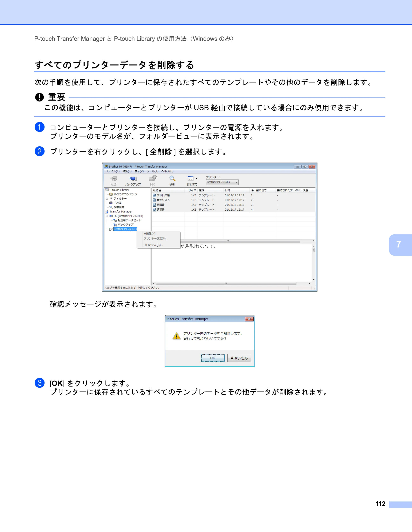Screen dimensions: 412x532
Task: Open the 編集(E) menu
Action: tap(127, 171)
